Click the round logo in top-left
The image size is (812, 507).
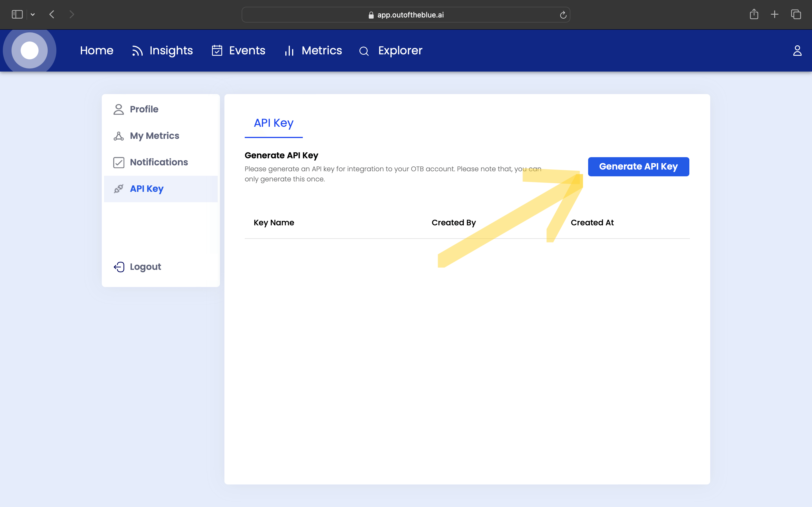pyautogui.click(x=30, y=51)
